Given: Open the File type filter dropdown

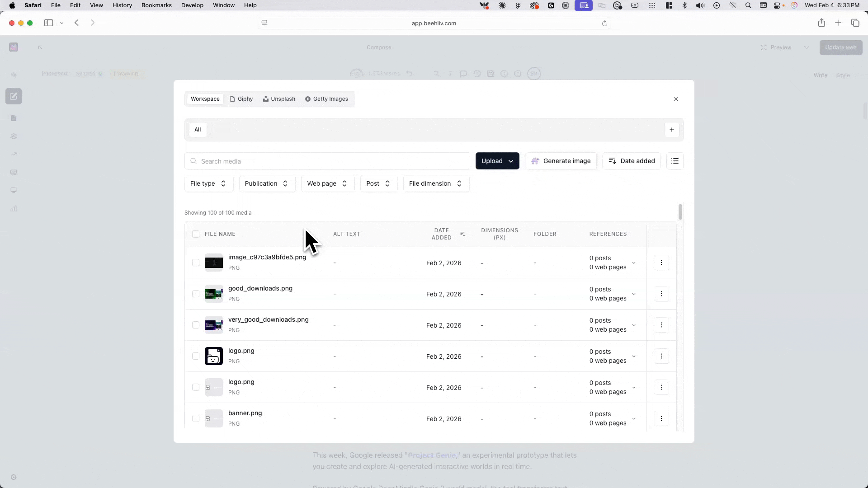Looking at the screenshot, I should pyautogui.click(x=208, y=183).
